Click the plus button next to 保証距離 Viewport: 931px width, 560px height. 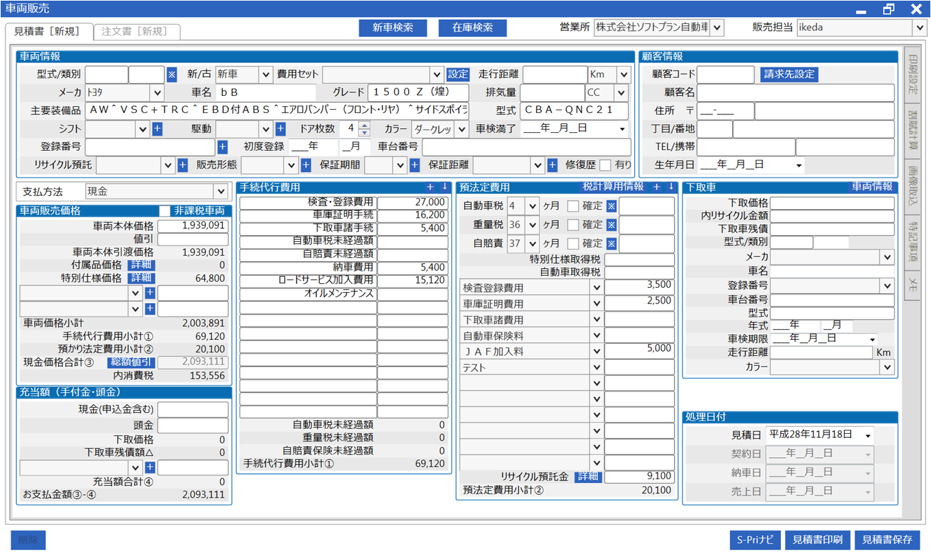coord(553,165)
